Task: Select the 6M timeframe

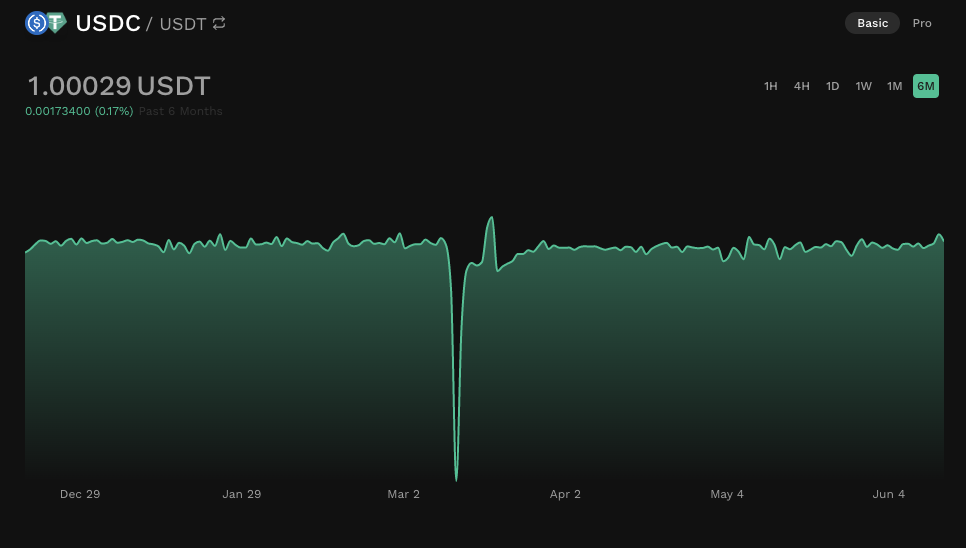Action: click(x=926, y=86)
